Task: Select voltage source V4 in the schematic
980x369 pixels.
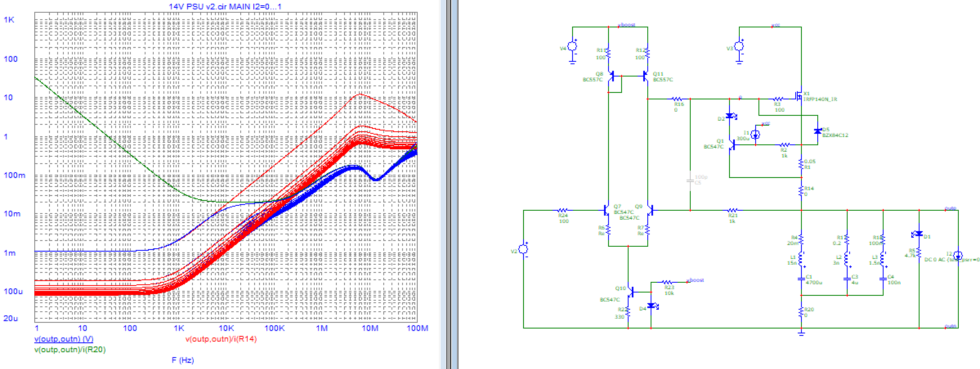Action: pos(573,47)
